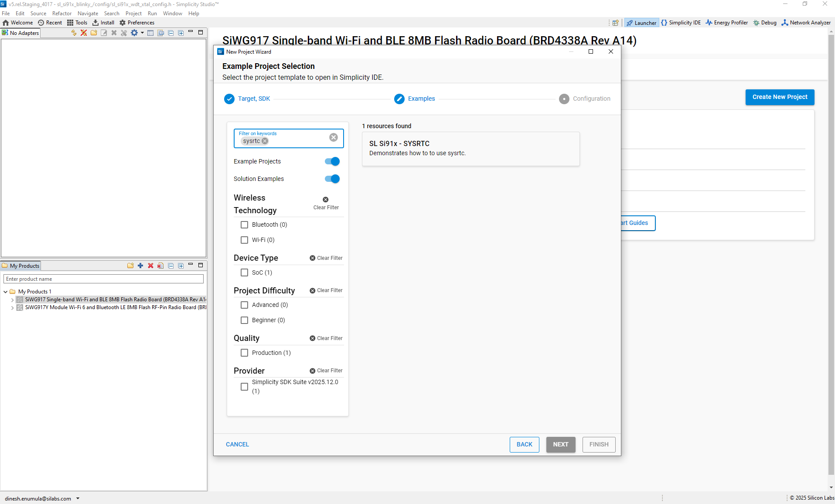The height and width of the screenshot is (504, 835).
Task: Select the SL Si91x - SYSRTC example card
Action: point(470,148)
